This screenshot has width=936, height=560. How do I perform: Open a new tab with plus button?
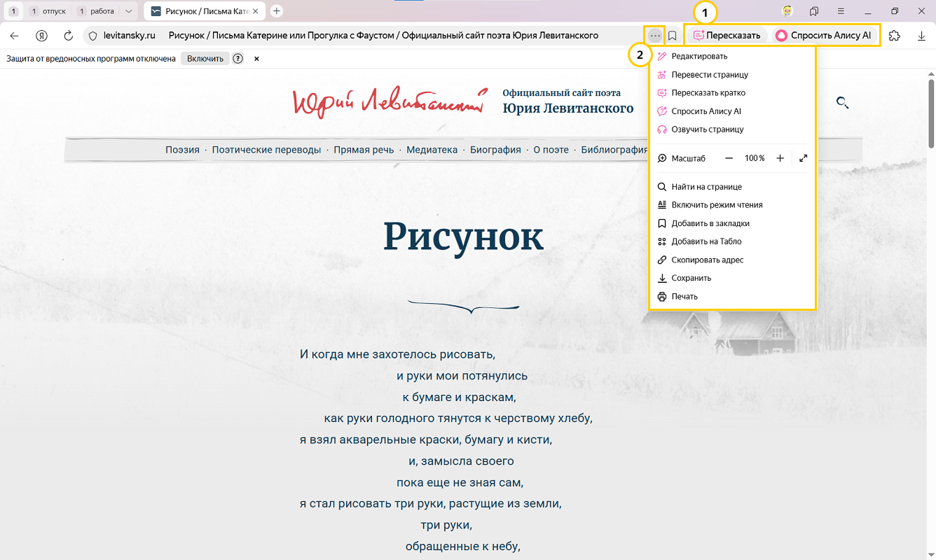point(277,11)
